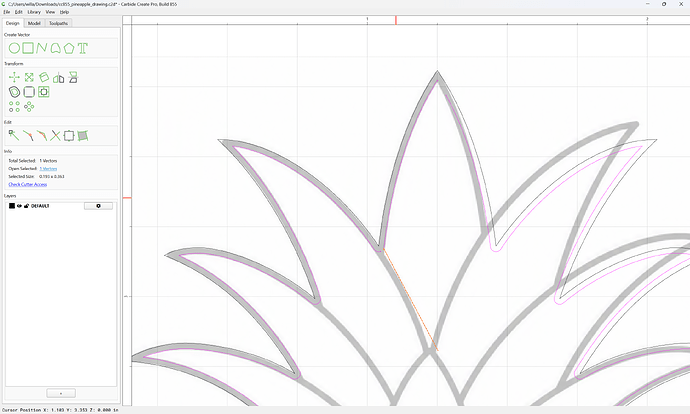Open the Linear array tool
Screen dimensions: 690x414
14,106
